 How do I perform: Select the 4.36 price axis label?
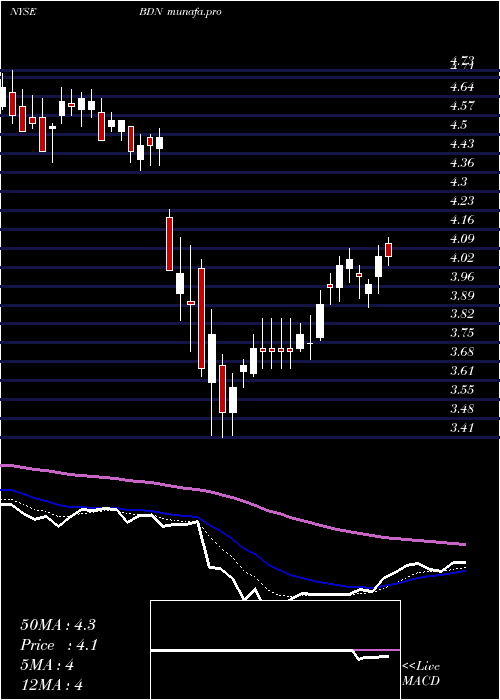(462, 162)
